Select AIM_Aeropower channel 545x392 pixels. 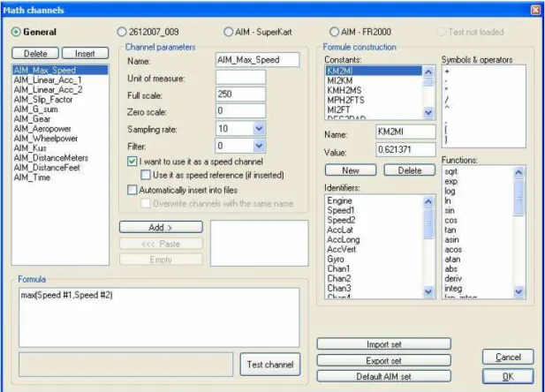[x=60, y=129]
